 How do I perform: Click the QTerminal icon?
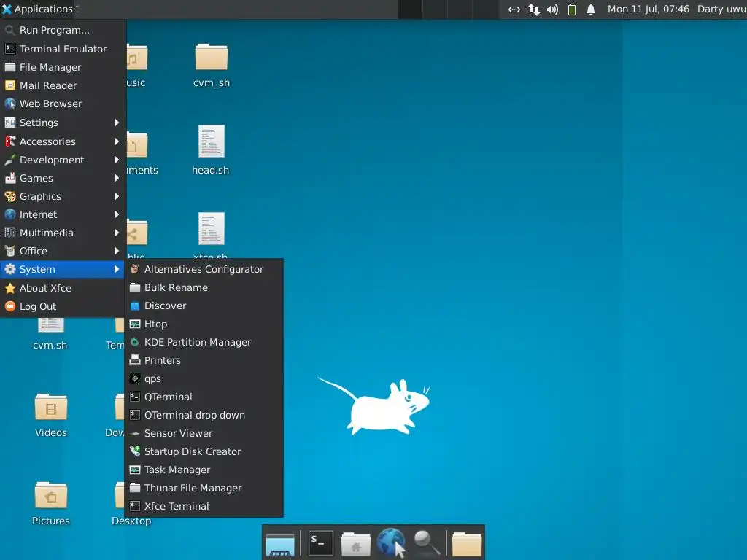coord(135,397)
